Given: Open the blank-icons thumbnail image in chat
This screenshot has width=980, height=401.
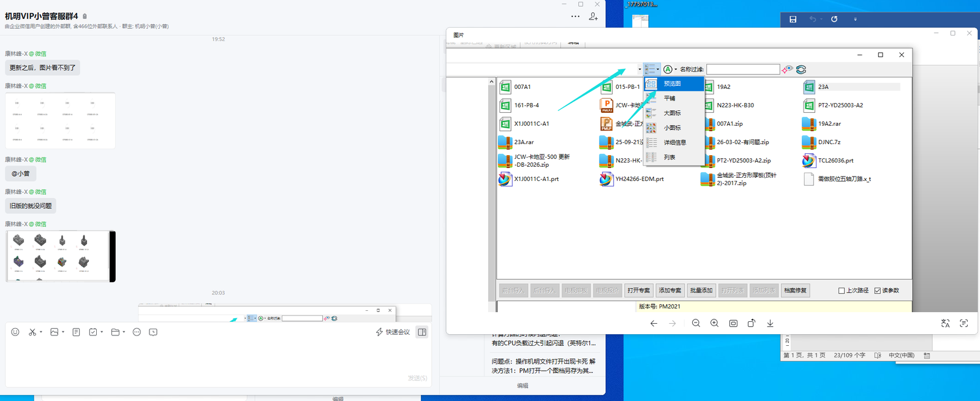Looking at the screenshot, I should pyautogui.click(x=61, y=120).
